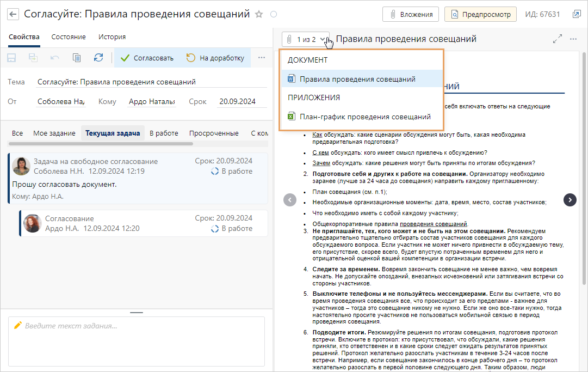Image resolution: width=588 pixels, height=372 pixels.
Task: Open the '1 из 2' attachments dropdown
Action: pos(306,39)
